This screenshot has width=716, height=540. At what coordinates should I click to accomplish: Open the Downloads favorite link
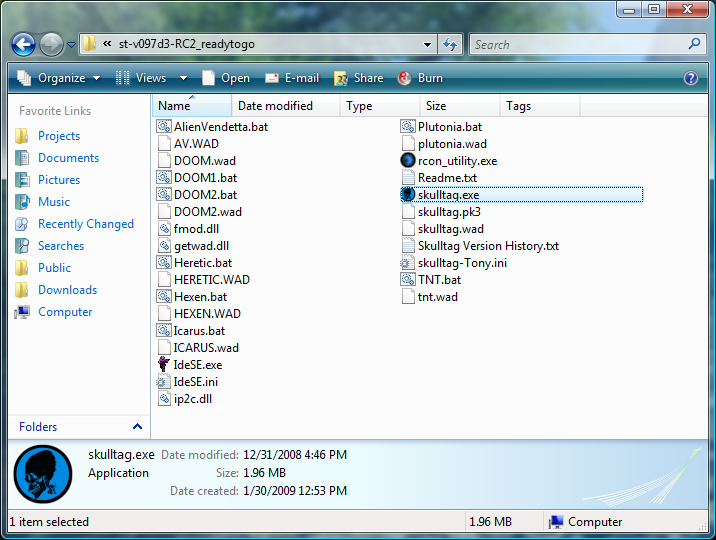(68, 289)
